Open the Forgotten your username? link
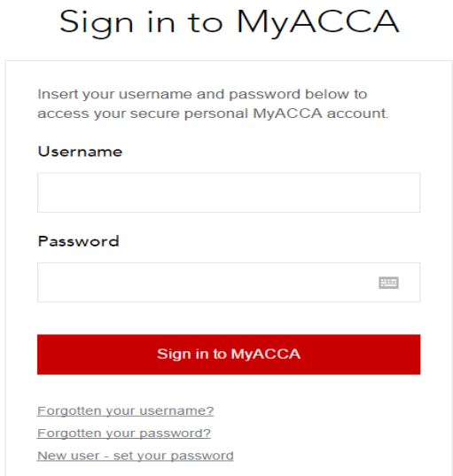This screenshot has width=453, height=476. point(125,410)
